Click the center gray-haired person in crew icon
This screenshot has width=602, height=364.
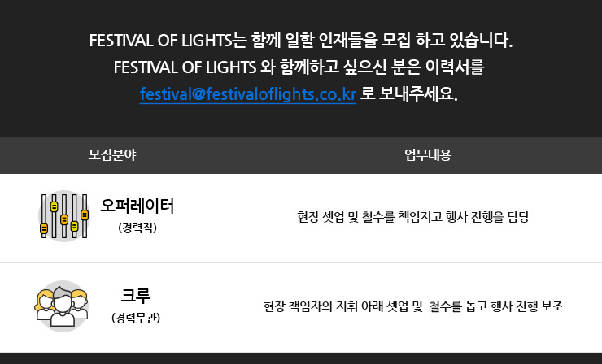63,307
